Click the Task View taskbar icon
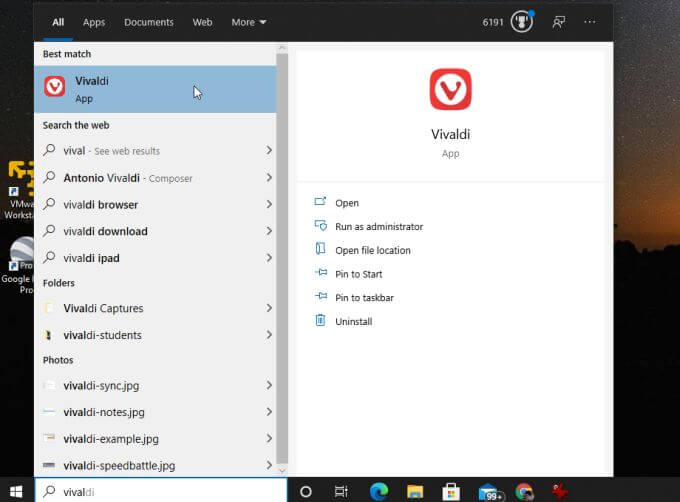 (x=341, y=491)
